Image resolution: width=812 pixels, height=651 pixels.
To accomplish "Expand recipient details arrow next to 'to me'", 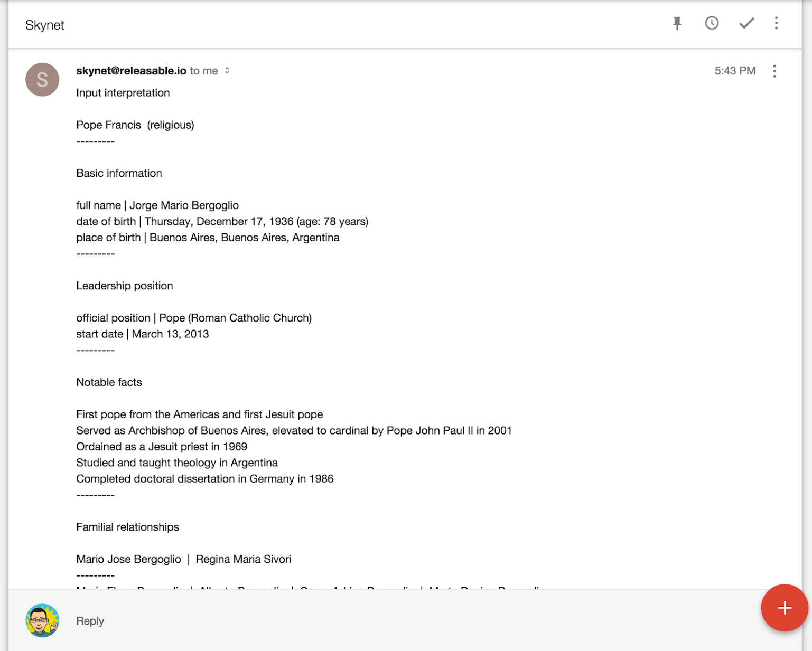I will (x=227, y=71).
